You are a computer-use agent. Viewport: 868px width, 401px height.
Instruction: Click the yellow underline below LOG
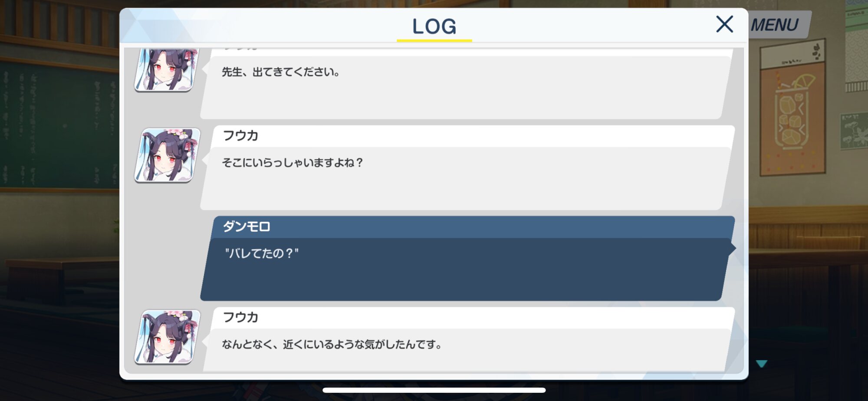(434, 40)
